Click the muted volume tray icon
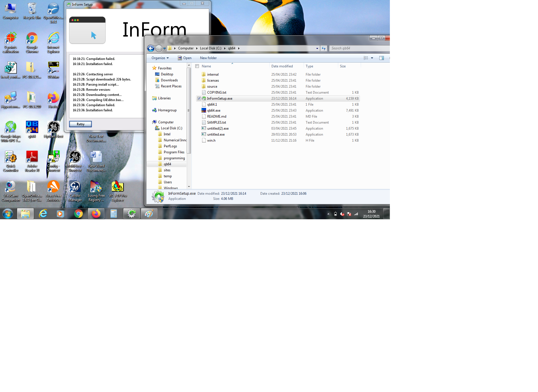538x392 pixels. pyautogui.click(x=342, y=214)
